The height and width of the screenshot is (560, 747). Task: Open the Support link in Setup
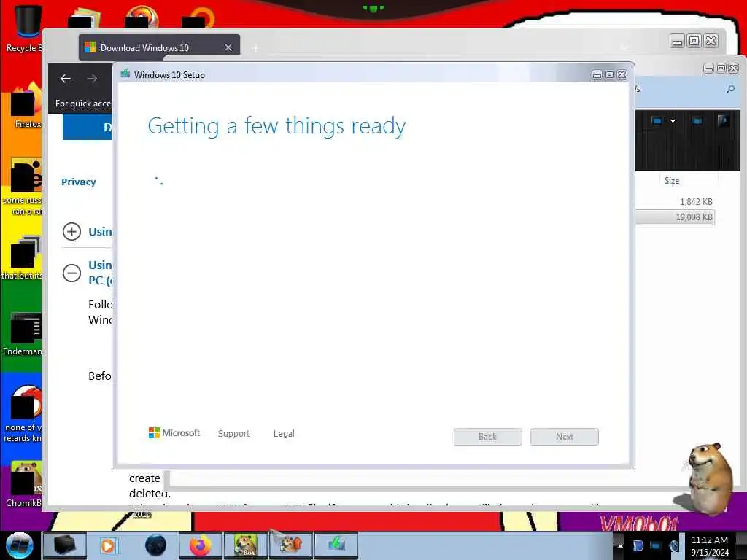click(x=234, y=433)
